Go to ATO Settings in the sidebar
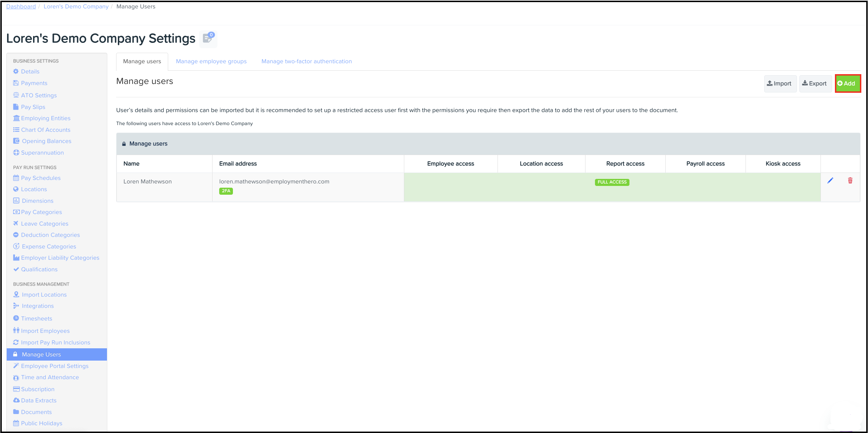This screenshot has width=868, height=433. click(x=39, y=96)
